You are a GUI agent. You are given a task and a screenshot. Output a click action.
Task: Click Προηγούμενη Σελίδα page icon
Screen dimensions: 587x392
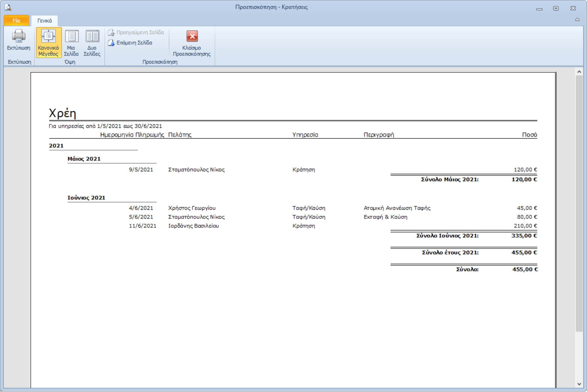pyautogui.click(x=111, y=33)
